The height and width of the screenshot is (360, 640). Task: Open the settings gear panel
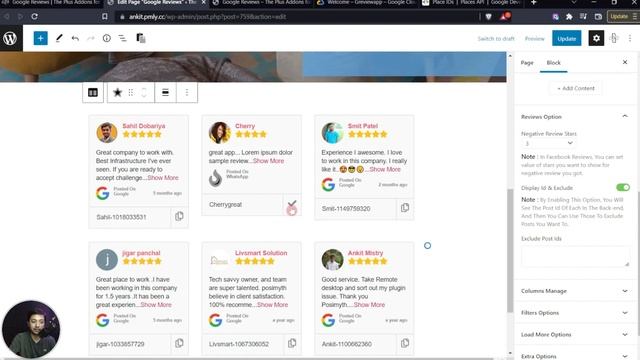[x=596, y=38]
